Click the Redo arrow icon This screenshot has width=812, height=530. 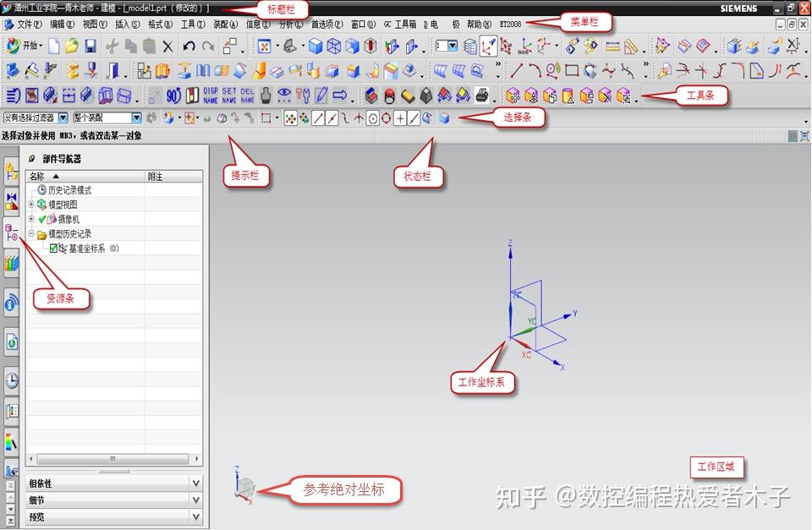pos(208,46)
